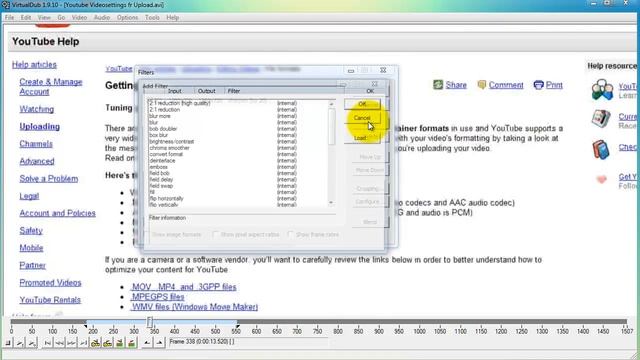
Task: Open the Options menu
Action: click(x=127, y=18)
